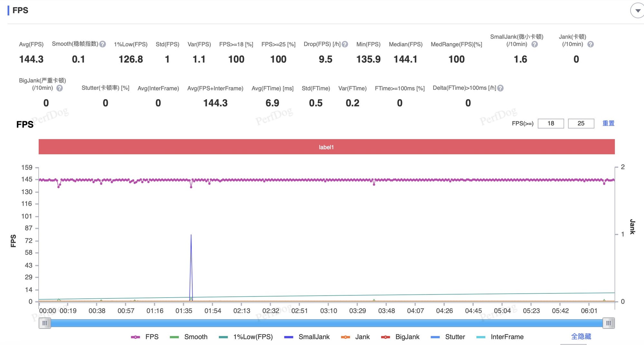
Task: Click the Var(FTime) value 0.2
Action: pyautogui.click(x=353, y=103)
